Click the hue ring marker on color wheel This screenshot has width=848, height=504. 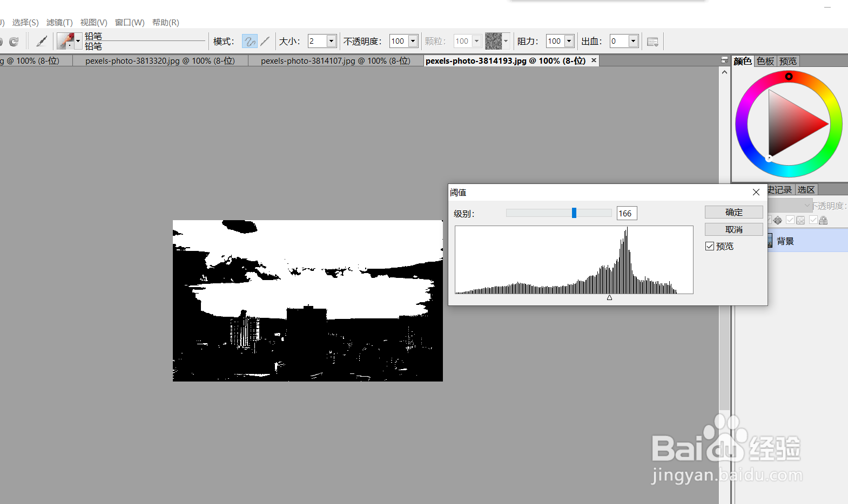pos(789,77)
